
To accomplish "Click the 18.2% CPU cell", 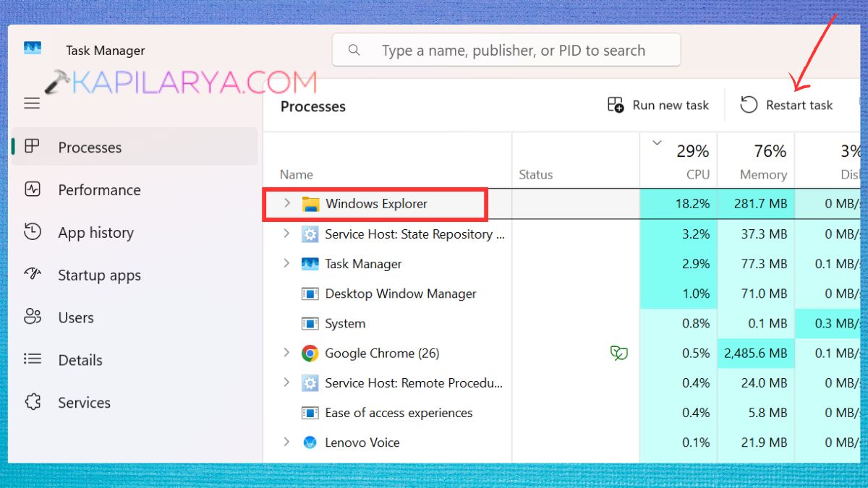I will [678, 204].
